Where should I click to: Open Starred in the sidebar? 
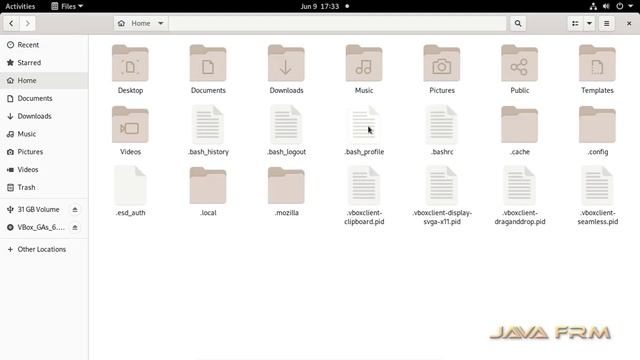[x=44, y=63]
